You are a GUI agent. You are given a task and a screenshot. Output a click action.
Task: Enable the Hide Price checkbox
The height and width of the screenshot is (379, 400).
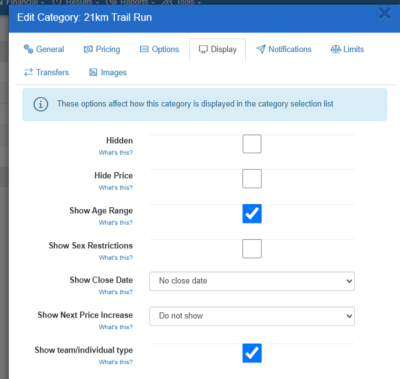point(252,179)
